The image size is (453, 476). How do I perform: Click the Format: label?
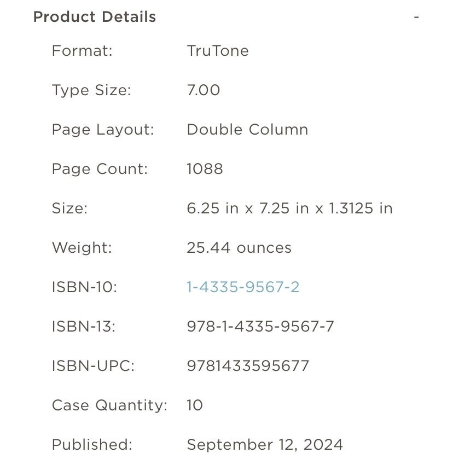82,51
